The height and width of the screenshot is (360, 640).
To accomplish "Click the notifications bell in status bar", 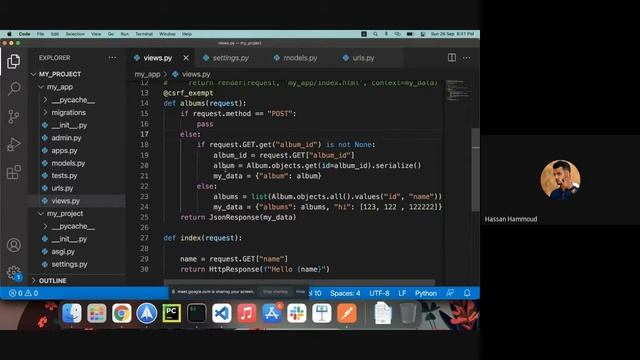I will (467, 293).
